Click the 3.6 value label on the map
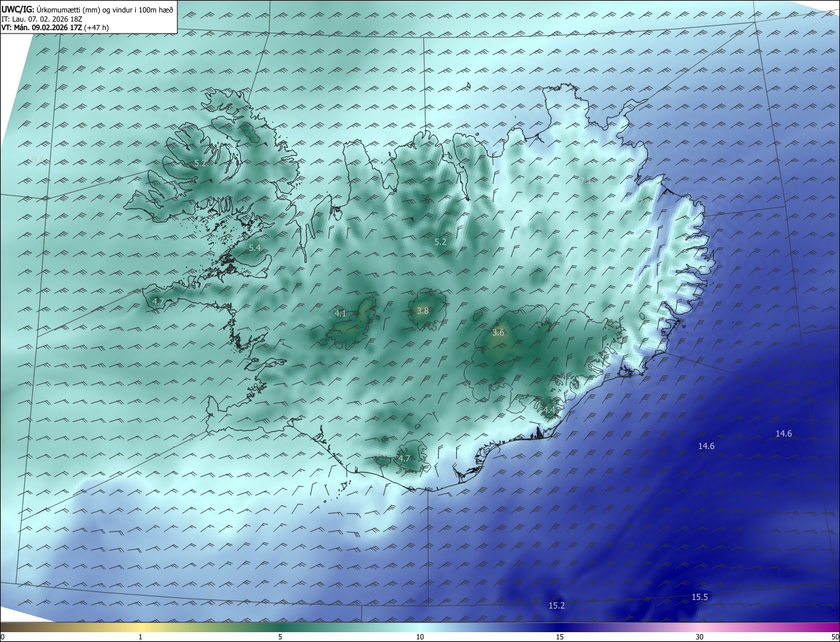Viewport: 840px width, 642px height. pyautogui.click(x=498, y=333)
